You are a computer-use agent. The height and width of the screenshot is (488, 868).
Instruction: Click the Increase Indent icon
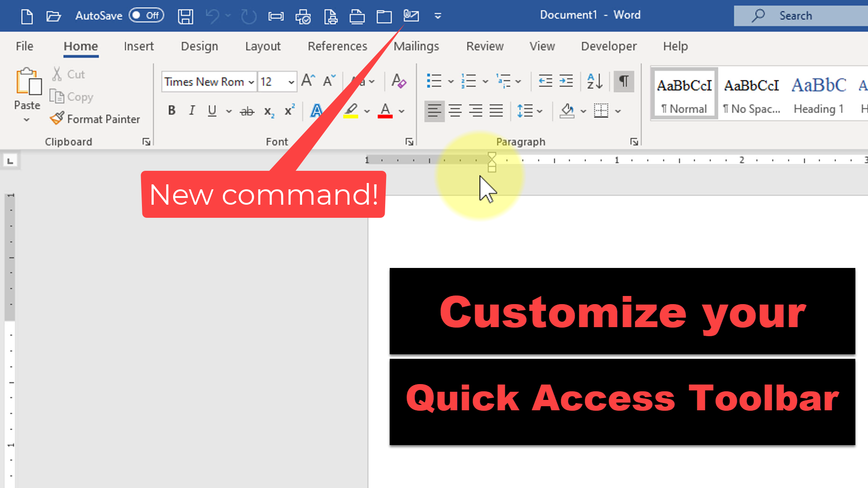565,81
